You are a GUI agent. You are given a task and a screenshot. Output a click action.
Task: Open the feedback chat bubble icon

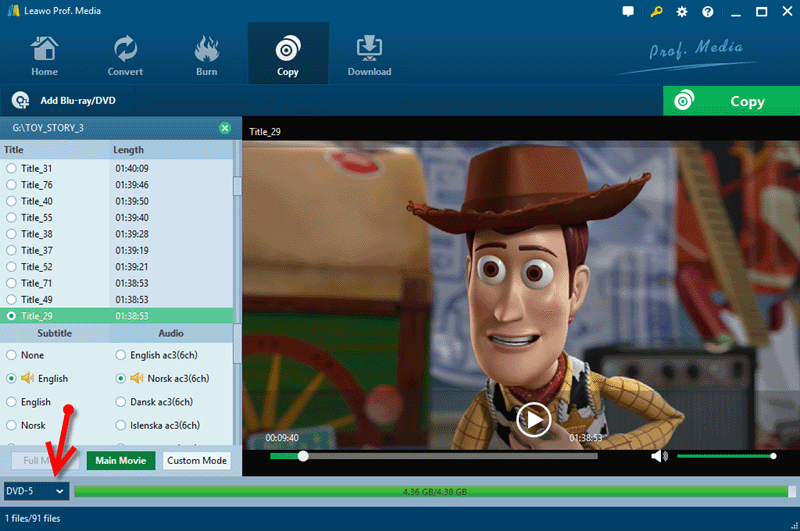(628, 11)
